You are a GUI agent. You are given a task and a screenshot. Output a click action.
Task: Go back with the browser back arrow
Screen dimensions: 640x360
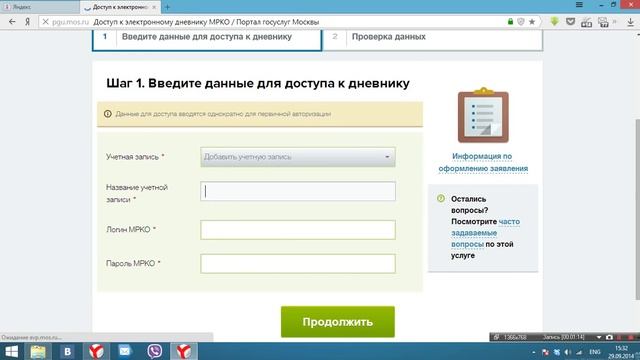[12, 22]
